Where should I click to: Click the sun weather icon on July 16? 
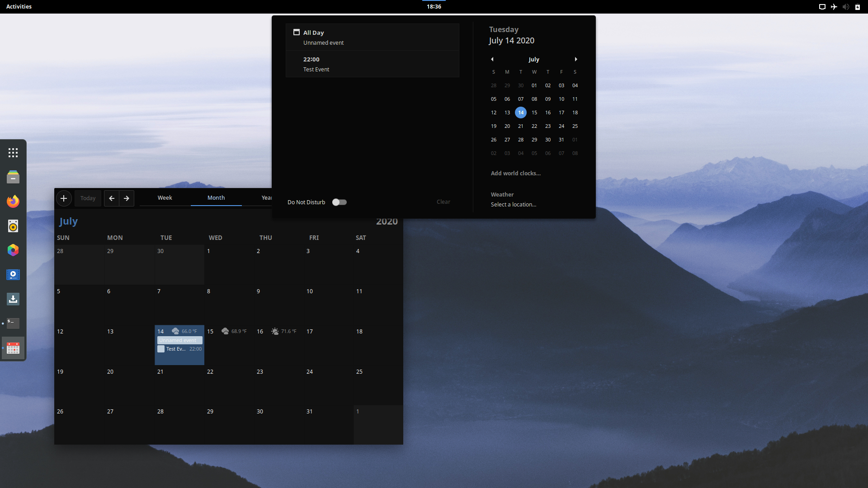point(275,331)
